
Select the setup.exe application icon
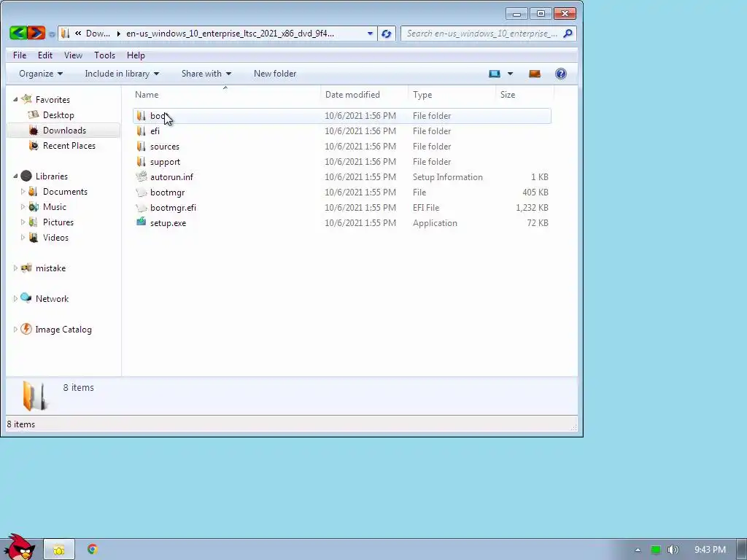coord(141,222)
